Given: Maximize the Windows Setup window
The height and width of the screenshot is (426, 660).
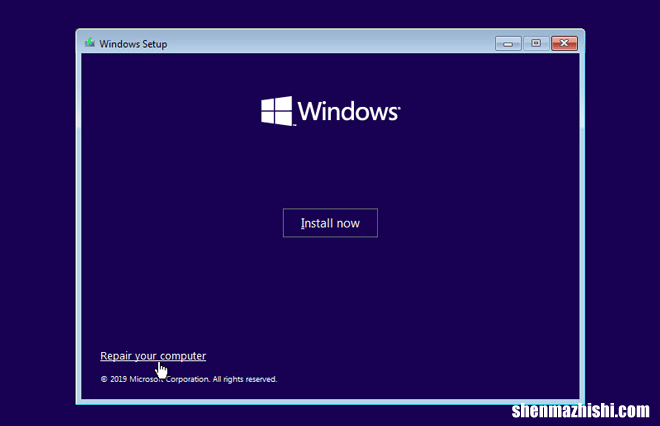Looking at the screenshot, I should (536, 43).
